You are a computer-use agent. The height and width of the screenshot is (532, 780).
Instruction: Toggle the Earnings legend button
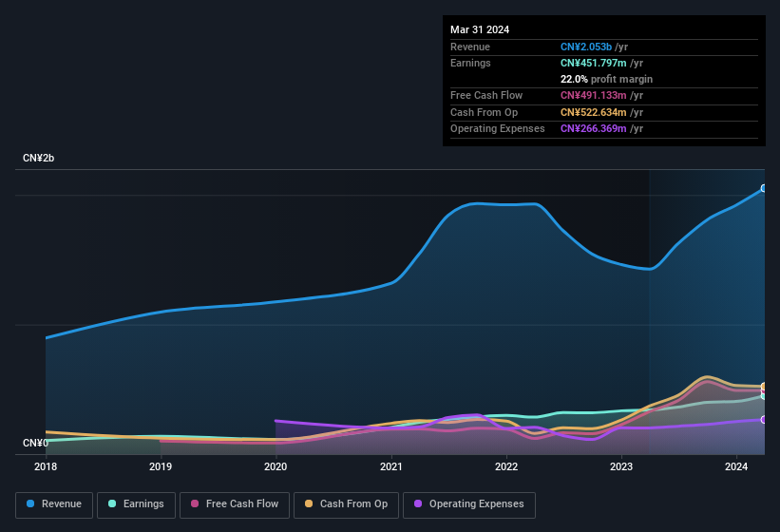(136, 504)
